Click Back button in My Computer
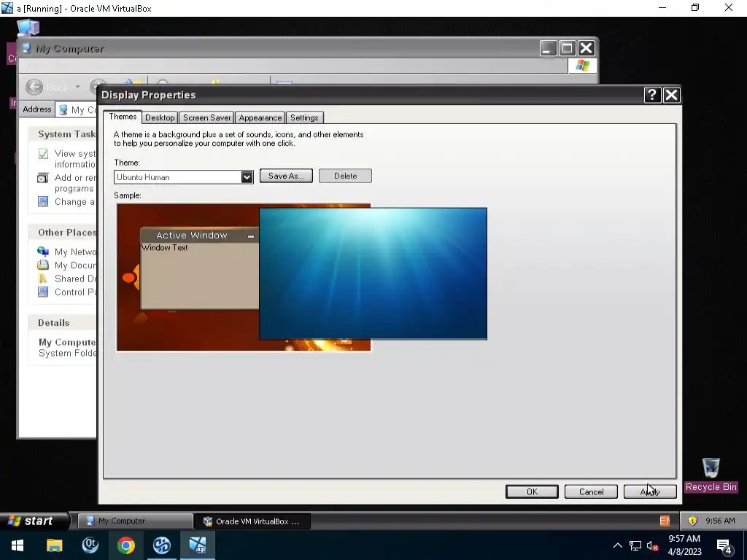The width and height of the screenshot is (747, 560). click(x=46, y=87)
